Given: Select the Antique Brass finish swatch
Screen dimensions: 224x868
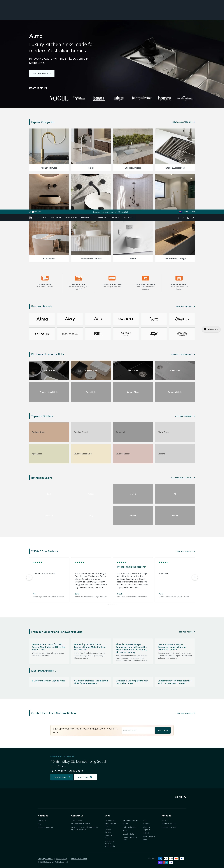Looking at the screenshot, I should (49, 432).
